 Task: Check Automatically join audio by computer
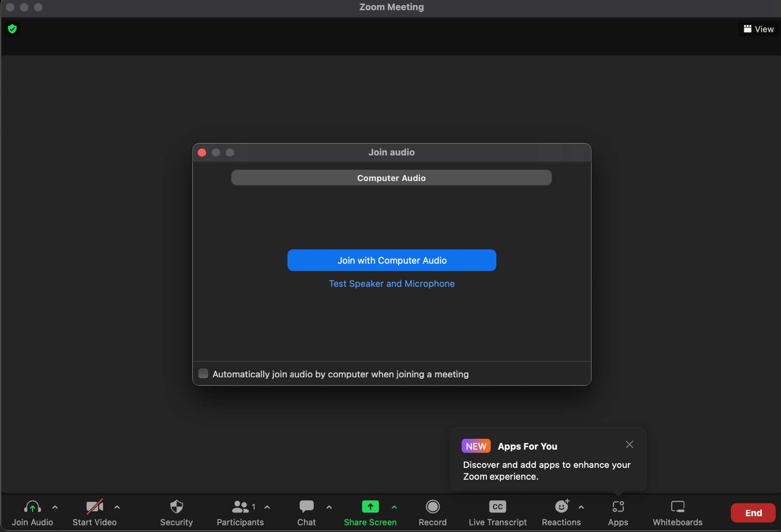[203, 374]
